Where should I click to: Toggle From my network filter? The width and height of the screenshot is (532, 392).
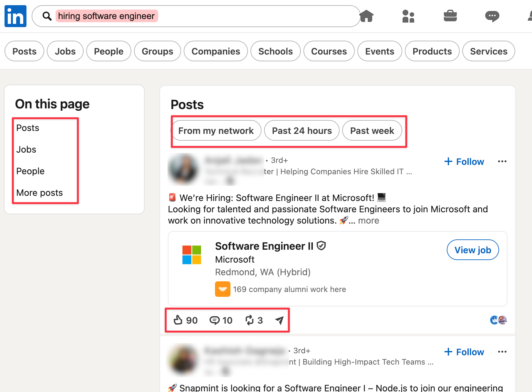point(216,130)
